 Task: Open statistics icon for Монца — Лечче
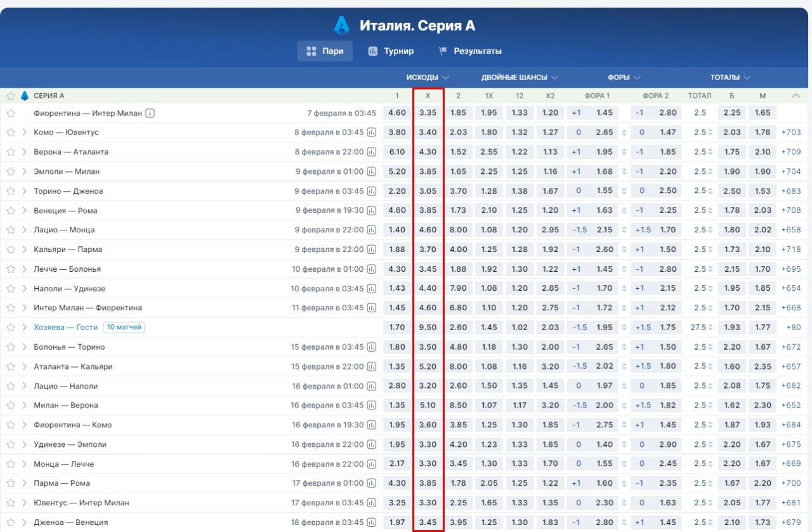click(372, 464)
